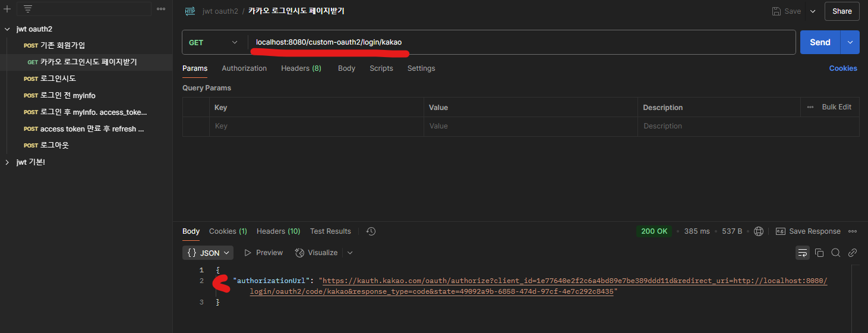Click the HTTP request icon in breadcrumb

pos(190,11)
